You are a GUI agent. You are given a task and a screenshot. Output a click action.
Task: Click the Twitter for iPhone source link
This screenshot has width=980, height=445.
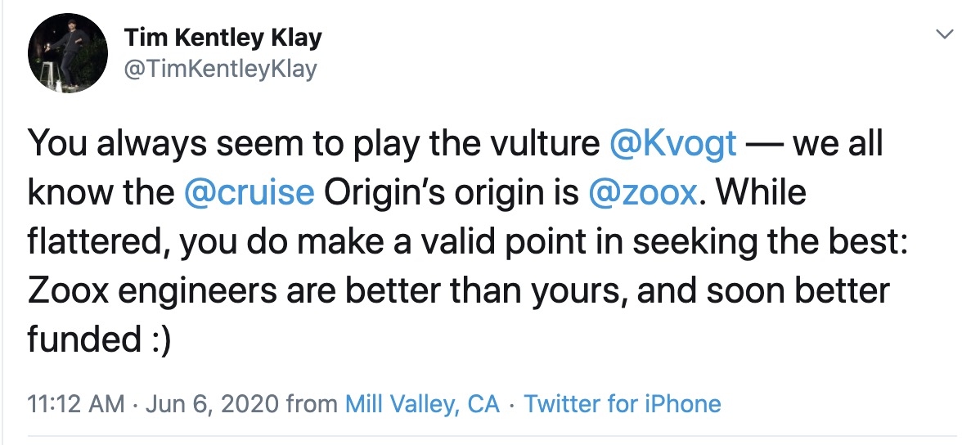(x=623, y=404)
